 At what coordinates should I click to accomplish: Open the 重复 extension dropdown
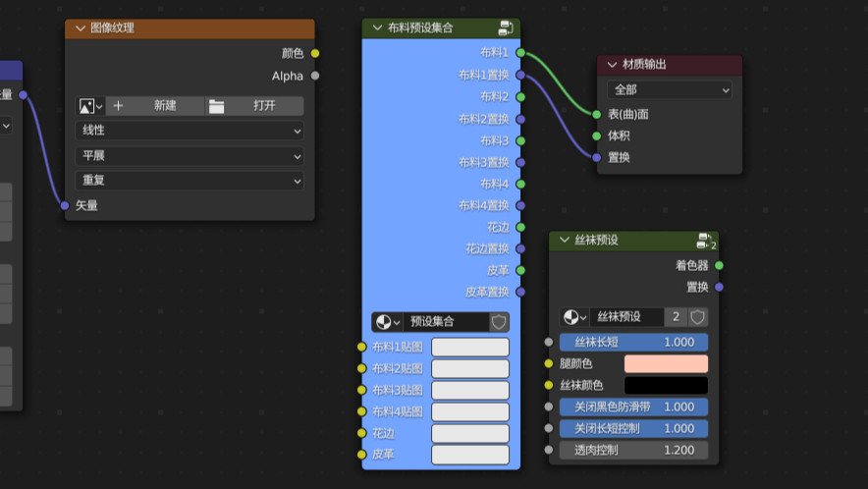click(190, 181)
